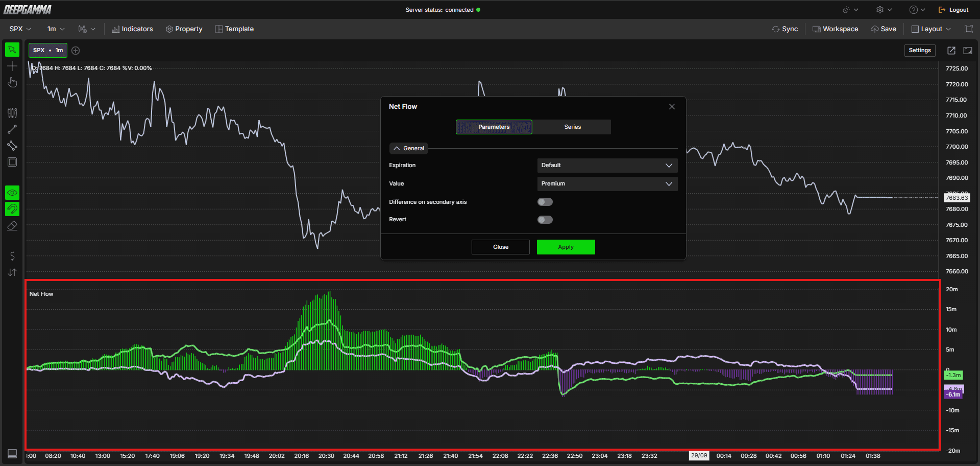Open the help question mark menu
Image resolution: width=980 pixels, height=466 pixels.
917,10
